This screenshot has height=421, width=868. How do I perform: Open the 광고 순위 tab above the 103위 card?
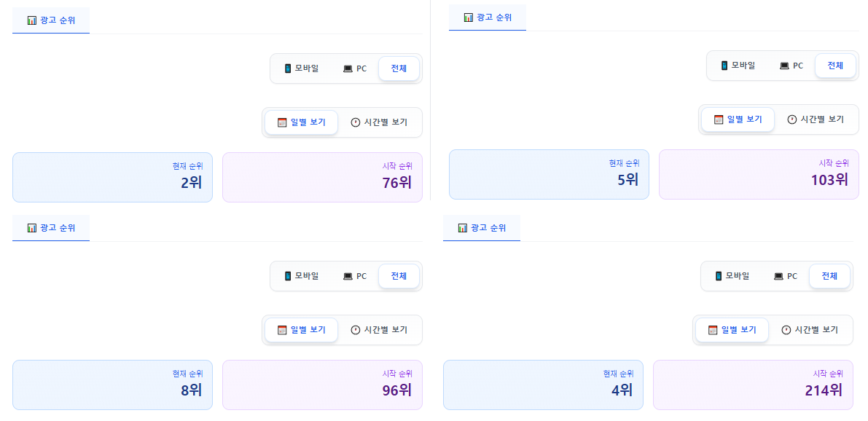[x=488, y=17]
